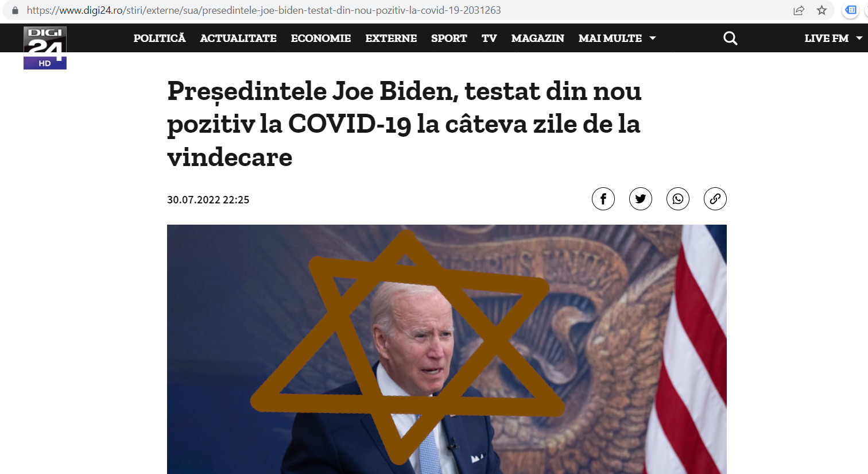Open the browser side panel icon
Image resolution: width=868 pixels, height=474 pixels.
[851, 10]
